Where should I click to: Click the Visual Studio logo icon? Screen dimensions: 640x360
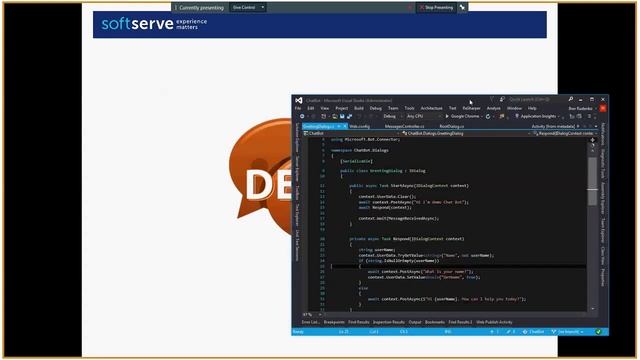tap(299, 100)
